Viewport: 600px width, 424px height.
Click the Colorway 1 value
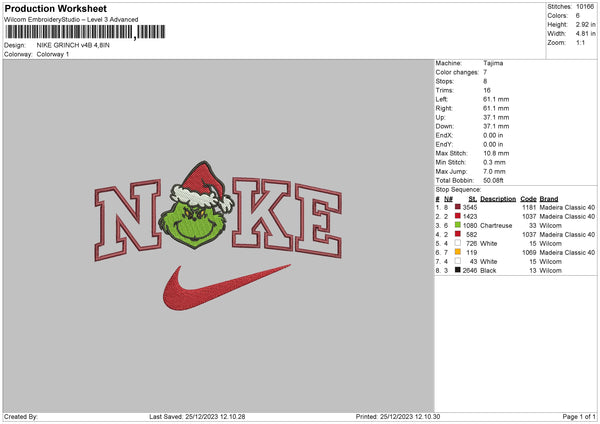pyautogui.click(x=53, y=54)
